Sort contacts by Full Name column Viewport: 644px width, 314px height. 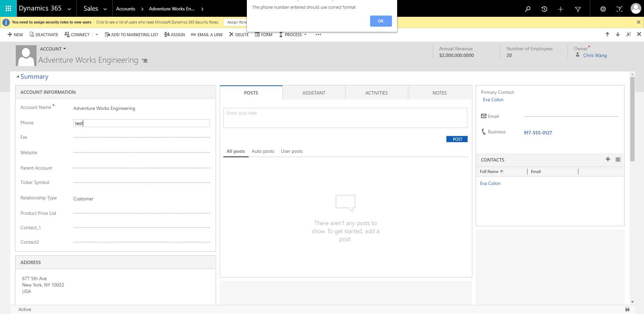click(491, 172)
